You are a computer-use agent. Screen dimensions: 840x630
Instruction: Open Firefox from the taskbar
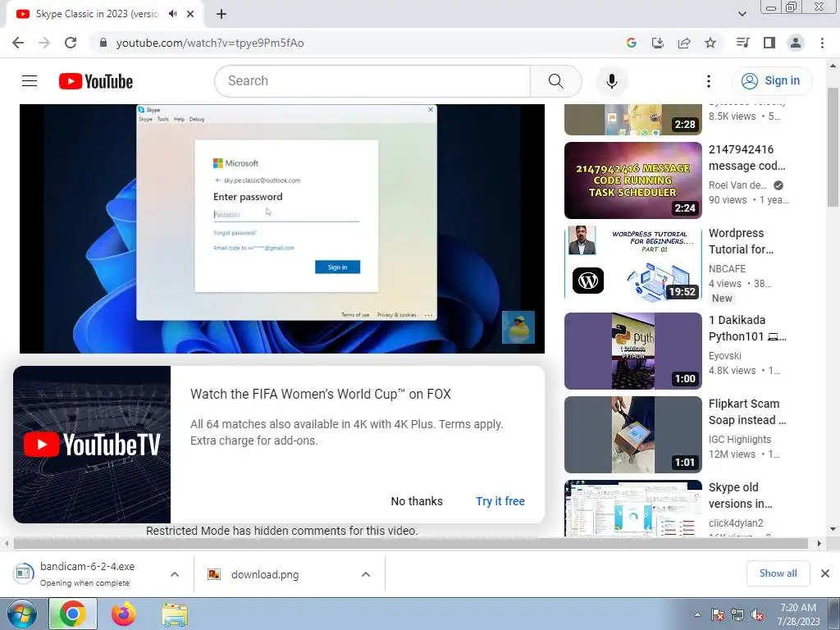(x=124, y=614)
